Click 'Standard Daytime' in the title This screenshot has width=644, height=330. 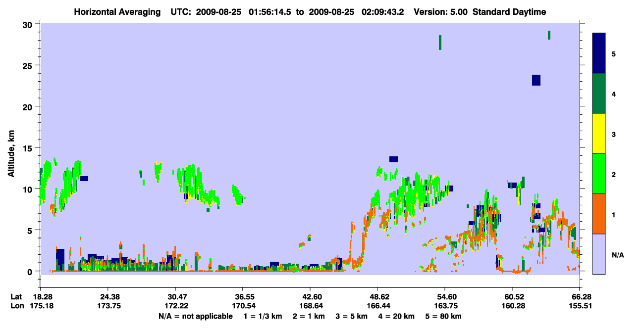(509, 12)
